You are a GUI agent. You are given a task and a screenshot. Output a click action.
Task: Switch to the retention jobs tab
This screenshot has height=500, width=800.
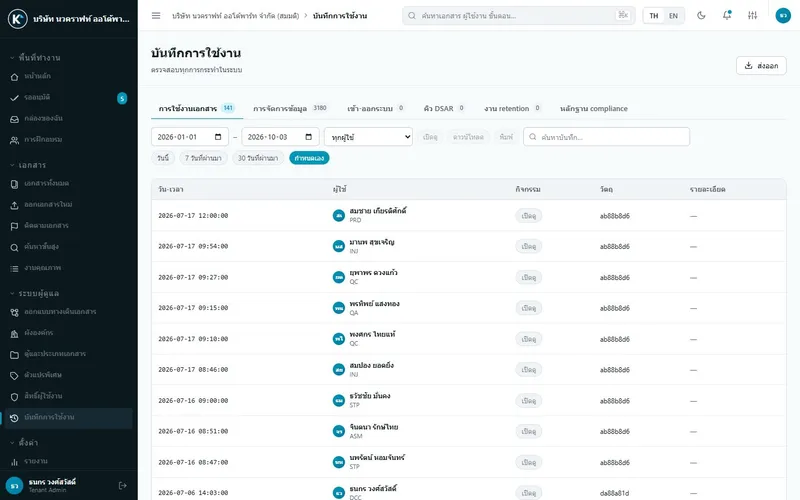pyautogui.click(x=512, y=108)
